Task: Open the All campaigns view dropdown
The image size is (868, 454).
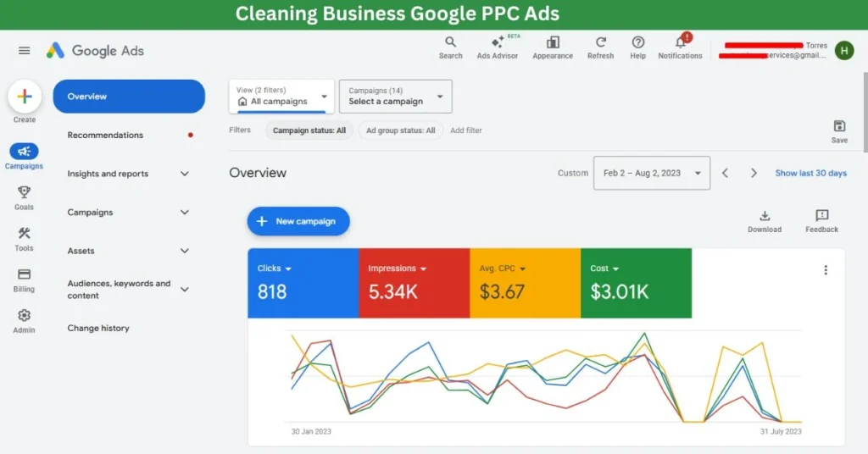Action: tap(281, 97)
